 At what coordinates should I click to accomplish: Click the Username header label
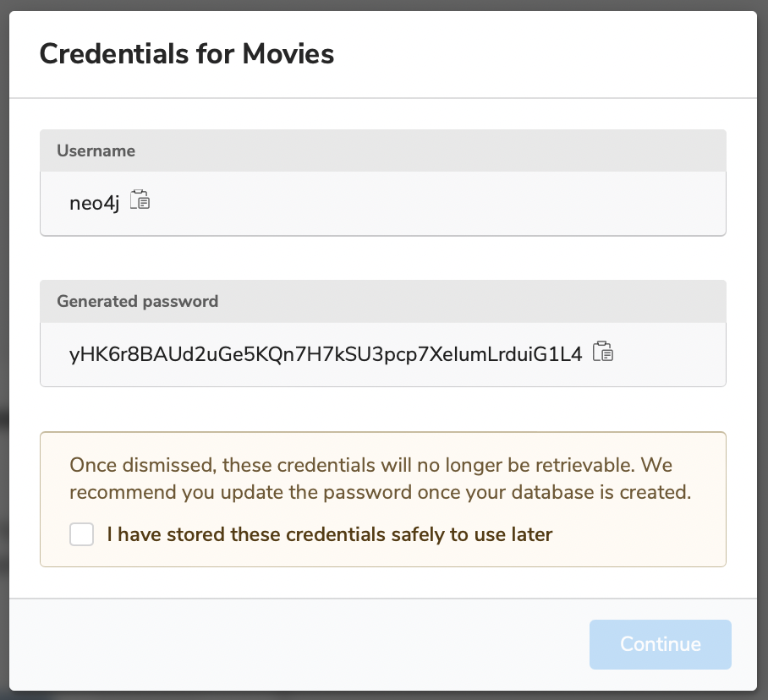(96, 150)
